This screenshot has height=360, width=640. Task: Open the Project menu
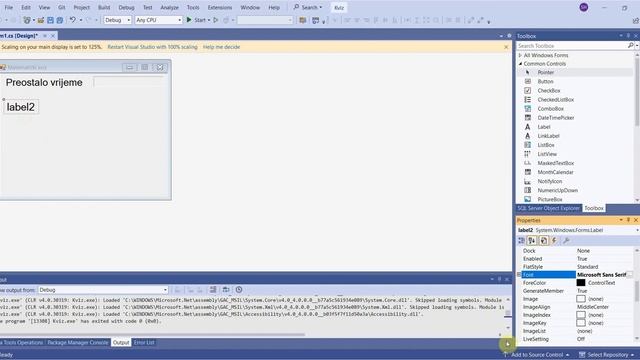coord(82,7)
